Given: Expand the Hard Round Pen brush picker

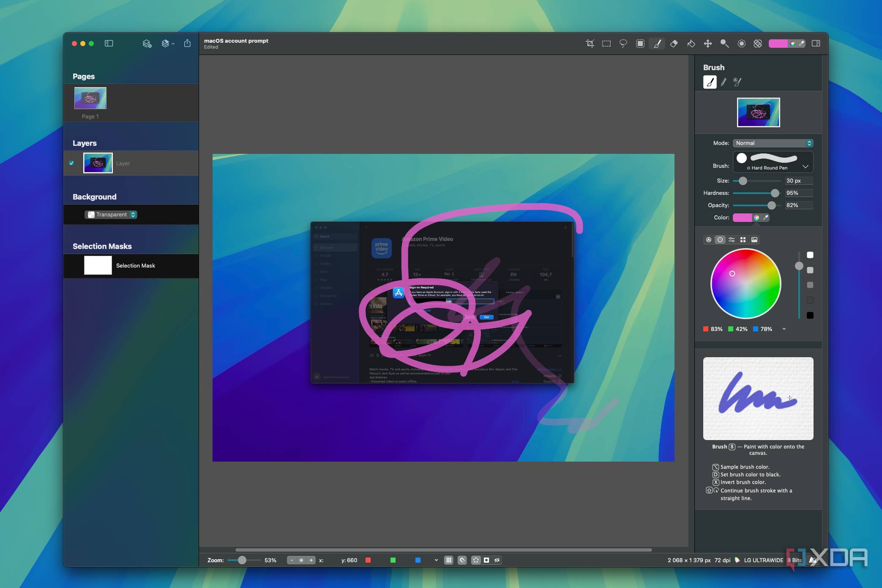Looking at the screenshot, I should tap(773, 162).
